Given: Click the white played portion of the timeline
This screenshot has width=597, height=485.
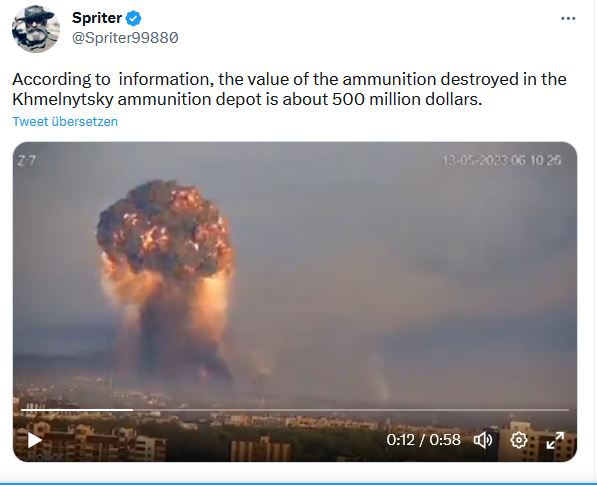Looking at the screenshot, I should click(77, 410).
